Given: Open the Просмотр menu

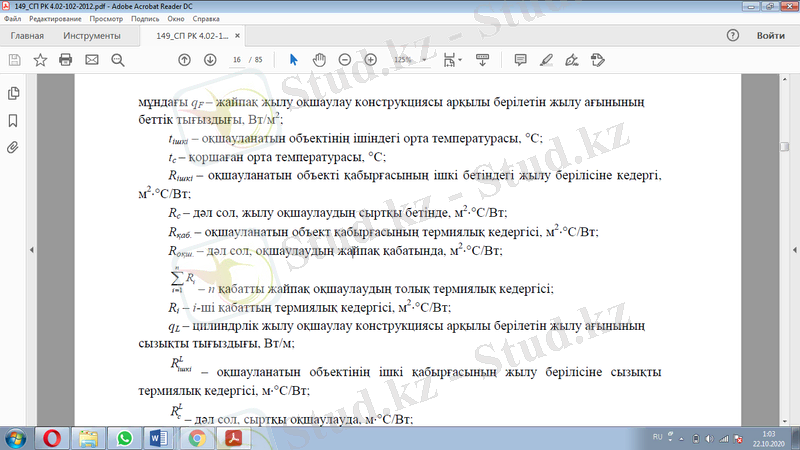Looking at the screenshot, I should pos(111,20).
